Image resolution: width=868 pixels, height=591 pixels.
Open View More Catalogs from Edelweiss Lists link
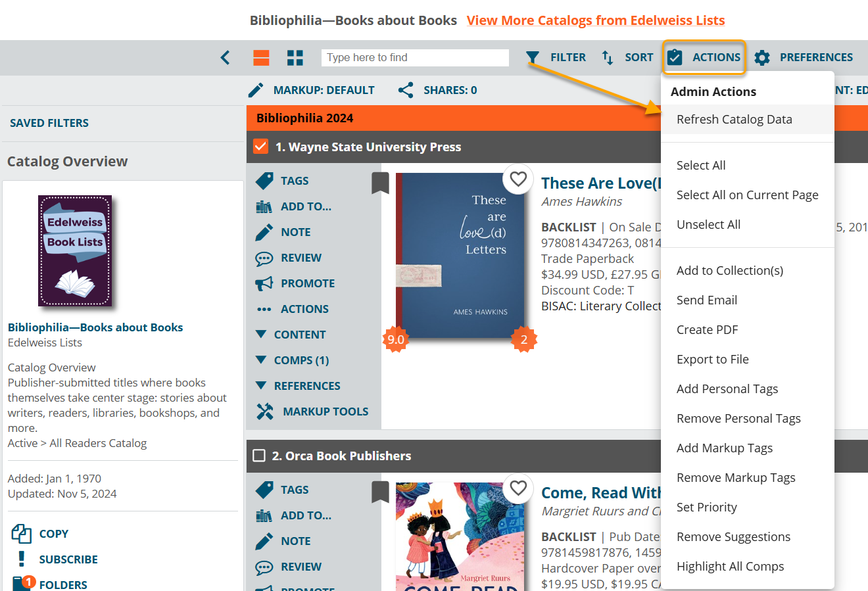[x=596, y=20]
